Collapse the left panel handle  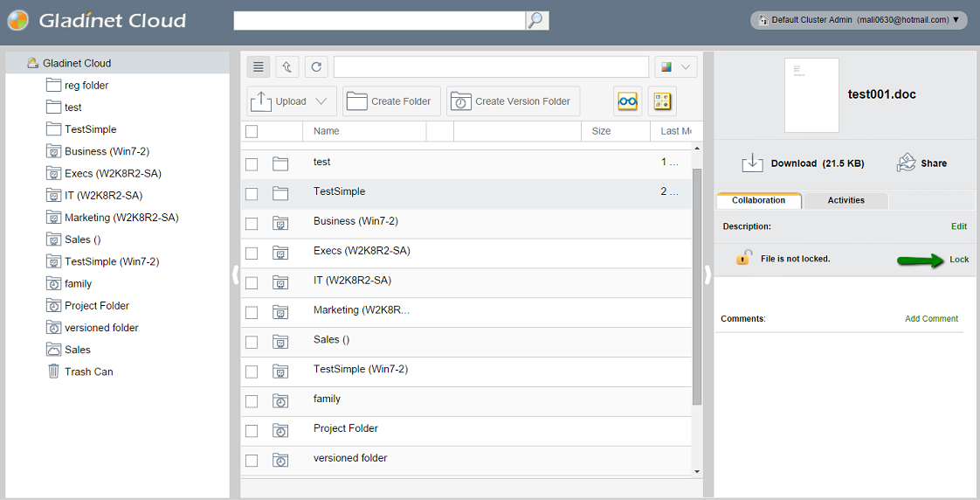(236, 274)
